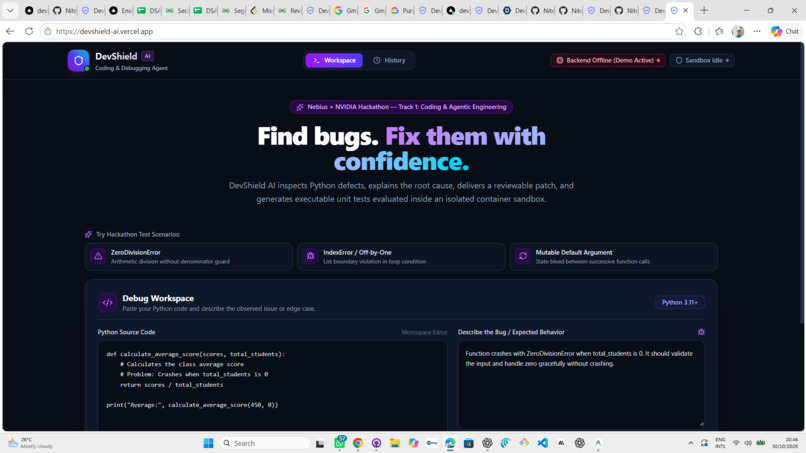Screen dimensions: 806x453
Task: Click the Microsoft Edge taskbar icon
Action: pos(450,443)
